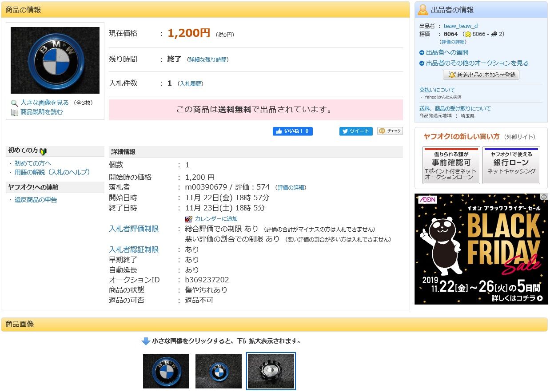This screenshot has width=550, height=392.
Task: Click the beginner leaf mark beside 初めての方
Action: (x=43, y=151)
